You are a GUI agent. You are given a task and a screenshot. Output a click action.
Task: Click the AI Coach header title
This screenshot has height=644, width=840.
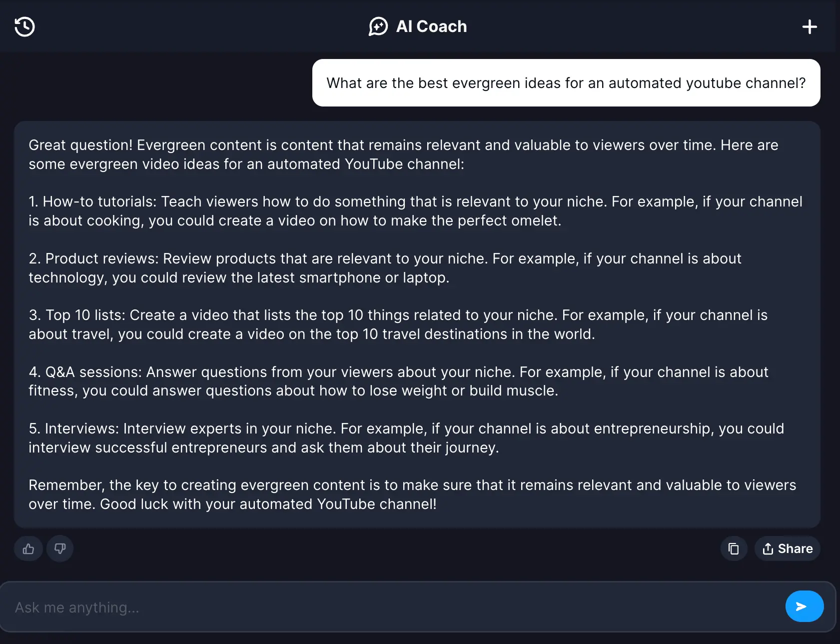click(431, 26)
